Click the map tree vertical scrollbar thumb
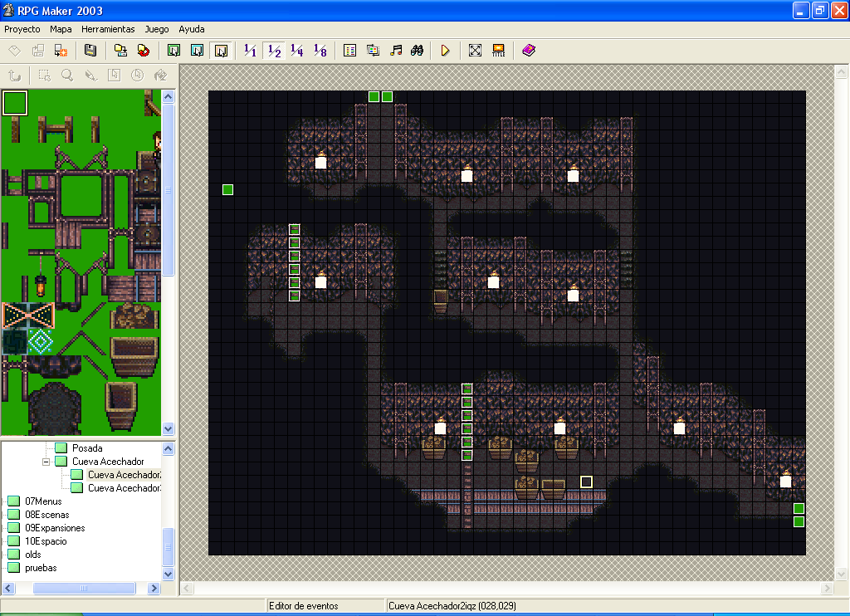850x616 pixels. coord(168,546)
